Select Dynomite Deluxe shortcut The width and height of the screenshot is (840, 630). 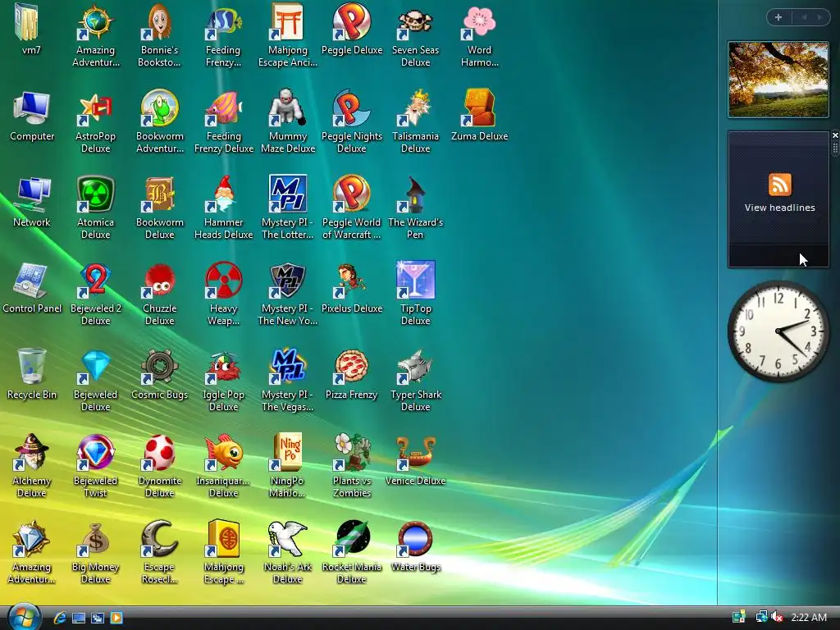coord(159,466)
